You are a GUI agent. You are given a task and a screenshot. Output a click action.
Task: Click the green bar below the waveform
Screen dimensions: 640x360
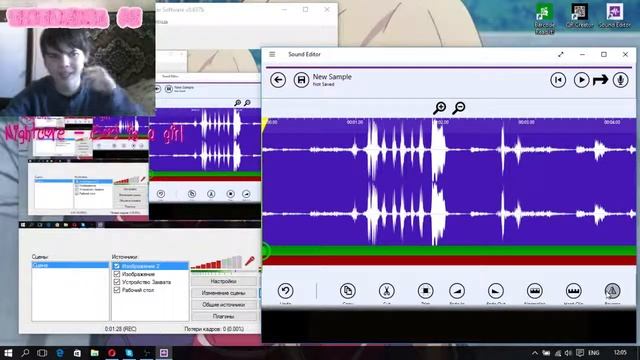449,251
